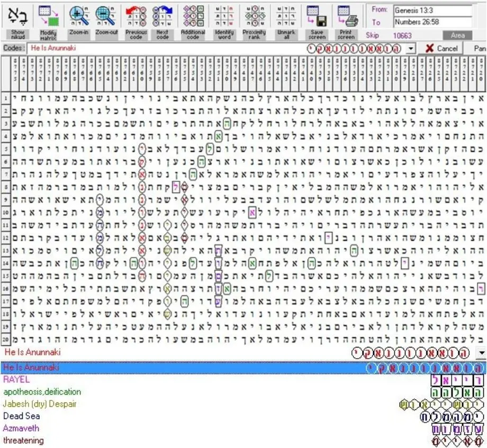The height and width of the screenshot is (448, 487).
Task: Cancel the current code search
Action: (441, 49)
